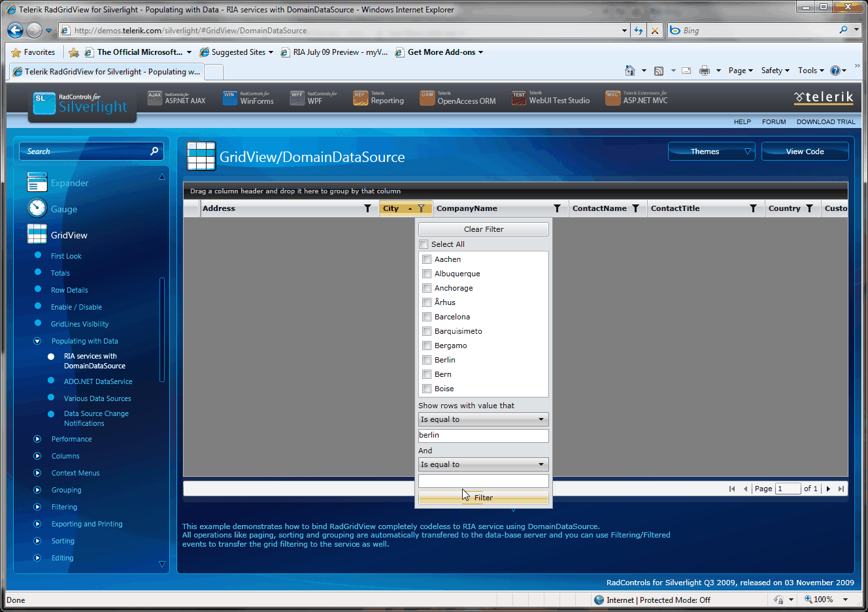The height and width of the screenshot is (612, 868).
Task: Switch to the WinForms product tab
Action: click(248, 98)
